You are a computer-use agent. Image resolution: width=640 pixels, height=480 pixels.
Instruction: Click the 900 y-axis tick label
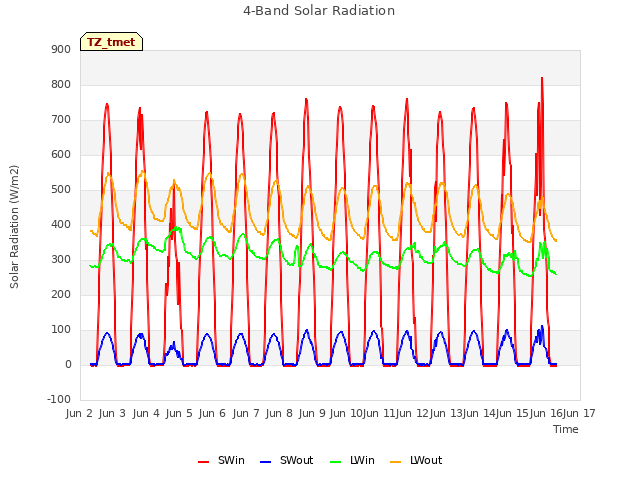[61, 49]
